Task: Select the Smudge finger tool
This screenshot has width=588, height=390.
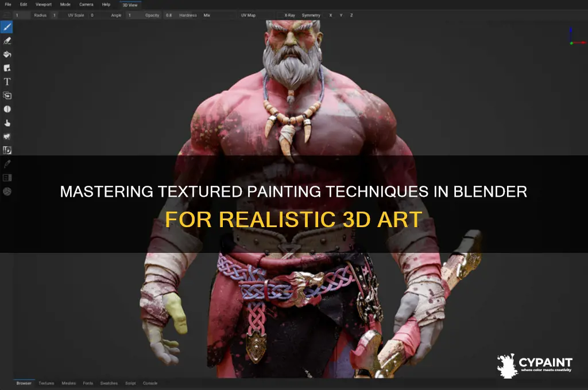Action: pos(7,123)
